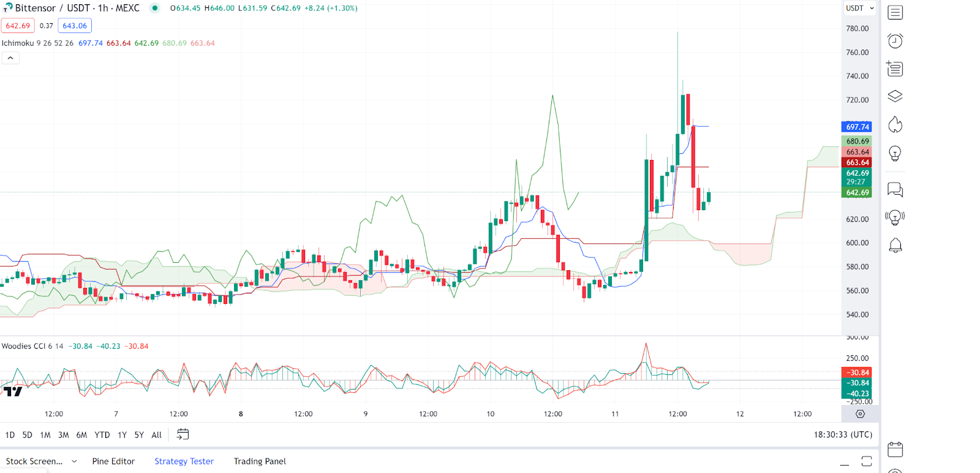
Task: Open the USDT currency dropdown
Action: click(860, 8)
